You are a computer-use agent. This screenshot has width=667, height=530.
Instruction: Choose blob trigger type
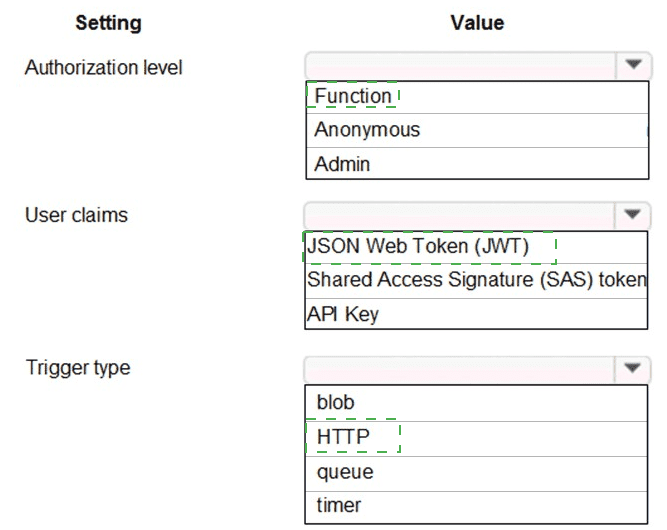(x=336, y=403)
